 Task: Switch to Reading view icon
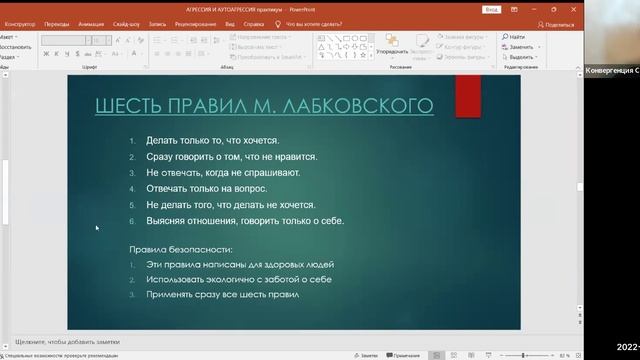[x=471, y=356]
